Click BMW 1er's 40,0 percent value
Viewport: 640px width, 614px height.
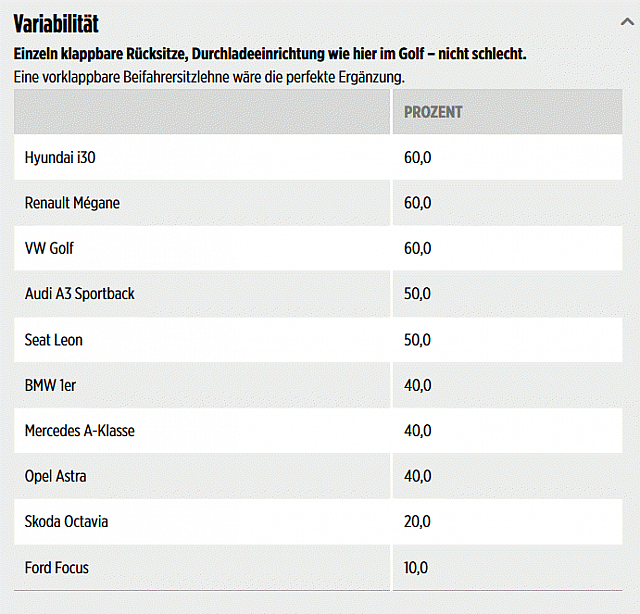point(417,385)
